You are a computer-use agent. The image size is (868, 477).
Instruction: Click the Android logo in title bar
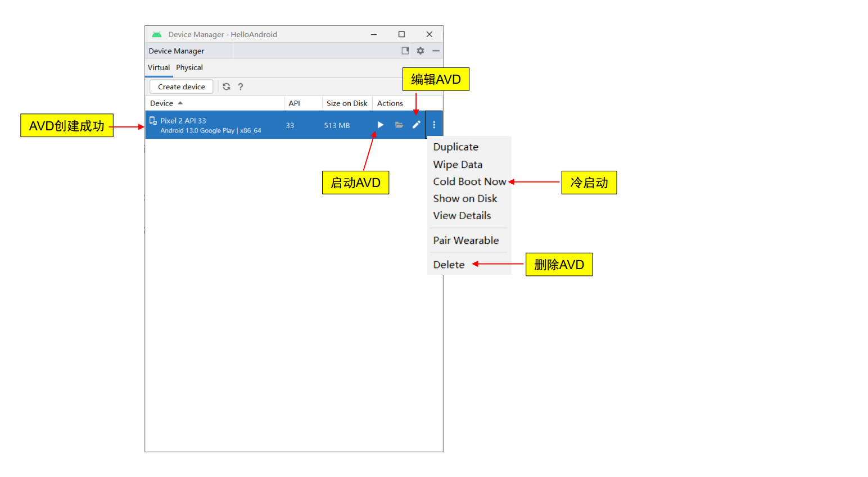pyautogui.click(x=157, y=34)
